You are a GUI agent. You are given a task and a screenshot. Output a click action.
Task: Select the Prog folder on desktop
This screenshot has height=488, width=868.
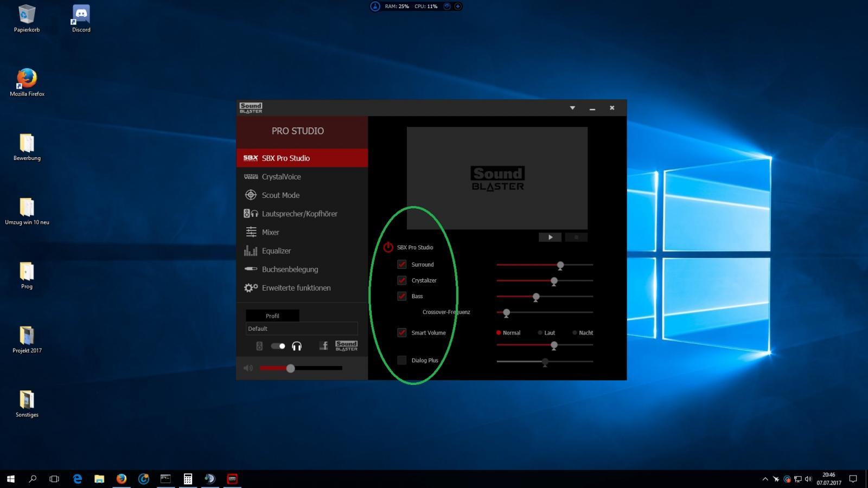[27, 275]
